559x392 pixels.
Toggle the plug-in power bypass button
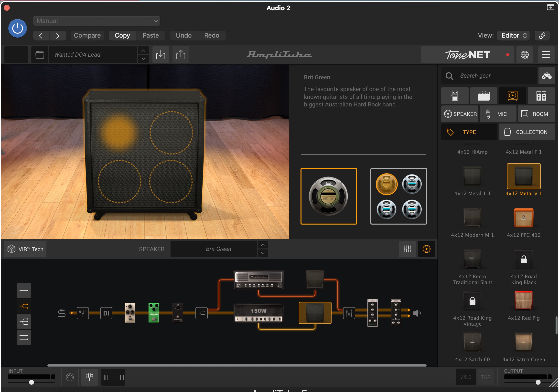18,29
